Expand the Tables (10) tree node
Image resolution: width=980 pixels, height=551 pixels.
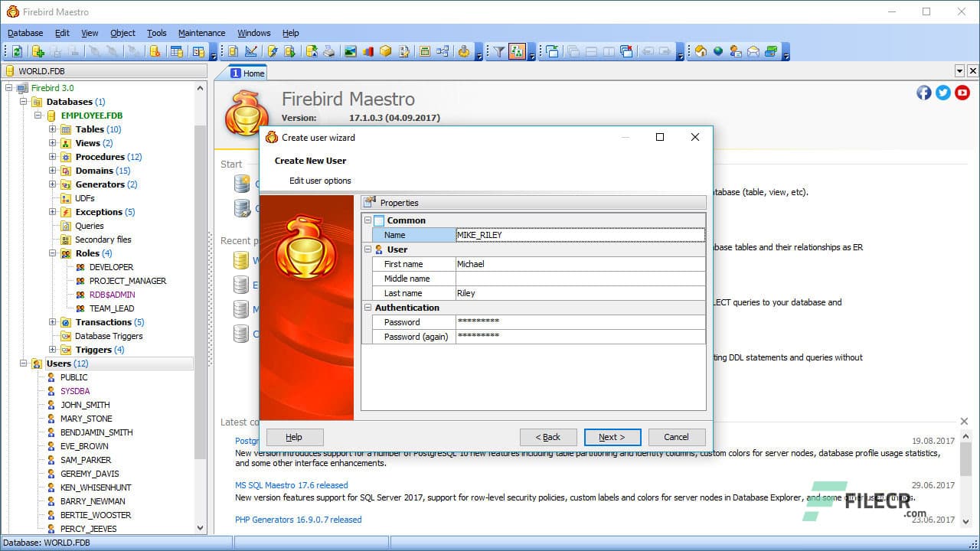(51, 129)
